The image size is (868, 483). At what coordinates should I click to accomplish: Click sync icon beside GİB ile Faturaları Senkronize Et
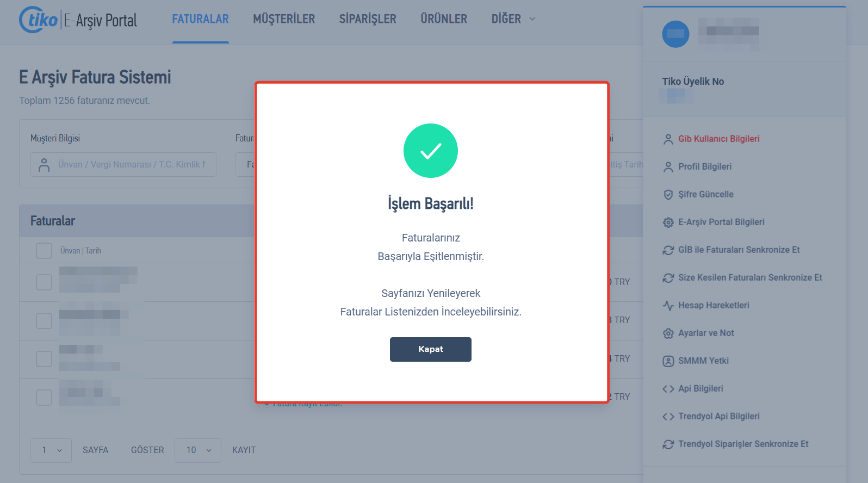pyautogui.click(x=668, y=250)
